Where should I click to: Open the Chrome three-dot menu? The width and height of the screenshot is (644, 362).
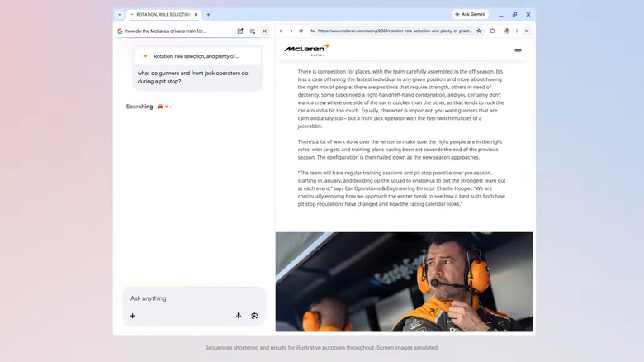(x=517, y=31)
